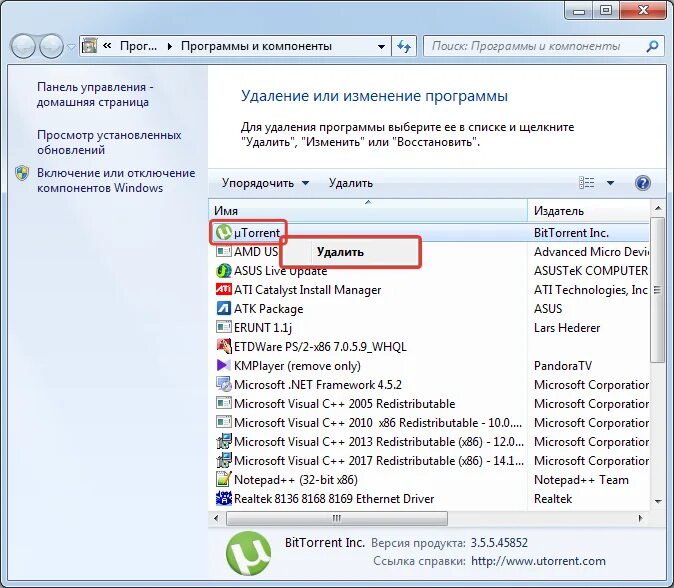The height and width of the screenshot is (588, 674).
Task: Click the vertical scrollbar down arrow
Action: tap(658, 501)
